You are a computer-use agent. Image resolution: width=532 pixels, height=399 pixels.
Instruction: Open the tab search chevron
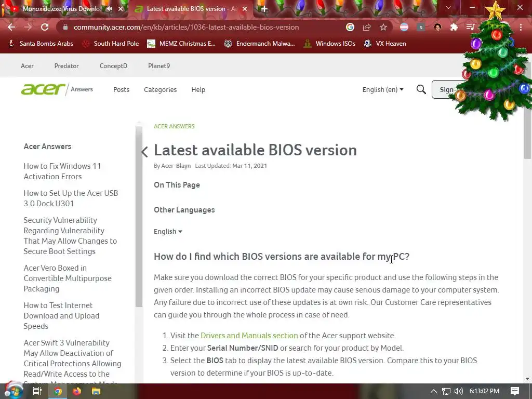pyautogui.click(x=448, y=7)
